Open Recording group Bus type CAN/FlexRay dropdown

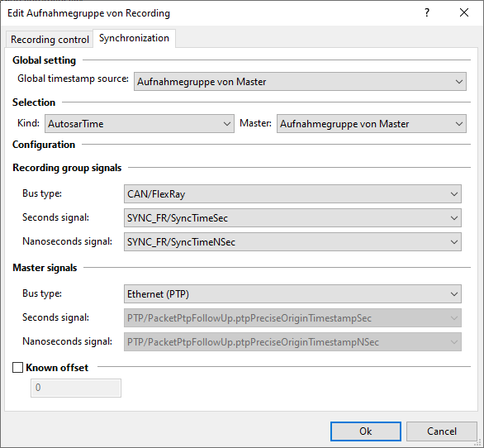click(292, 193)
